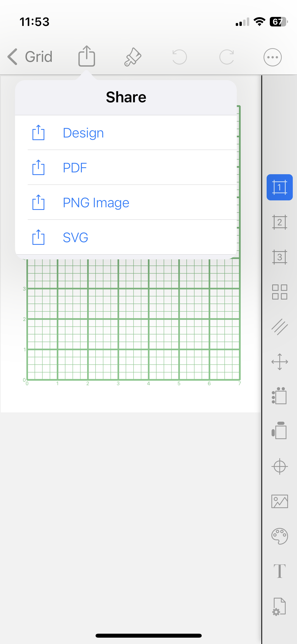Click the redo arrow
The width and height of the screenshot is (297, 644).
(x=227, y=57)
